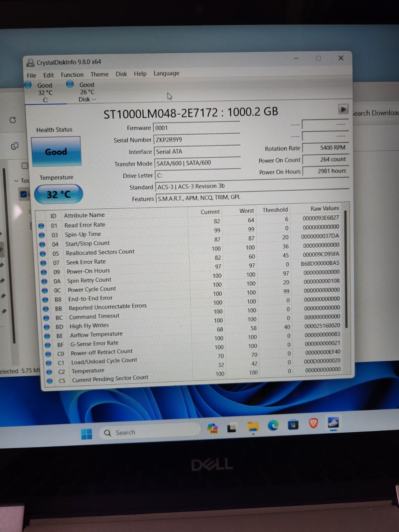Click the status dot for Start/Stop Count
The width and height of the screenshot is (399, 532).
42,244
